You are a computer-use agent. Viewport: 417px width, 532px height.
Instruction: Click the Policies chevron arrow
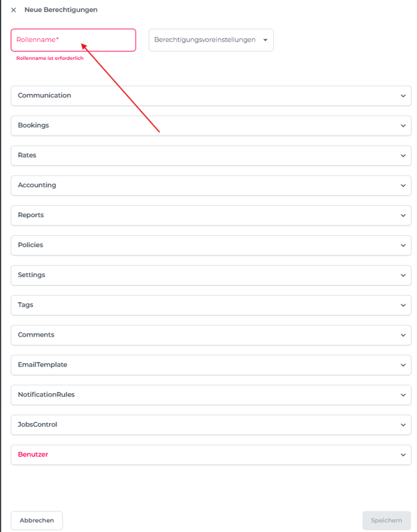coord(403,245)
